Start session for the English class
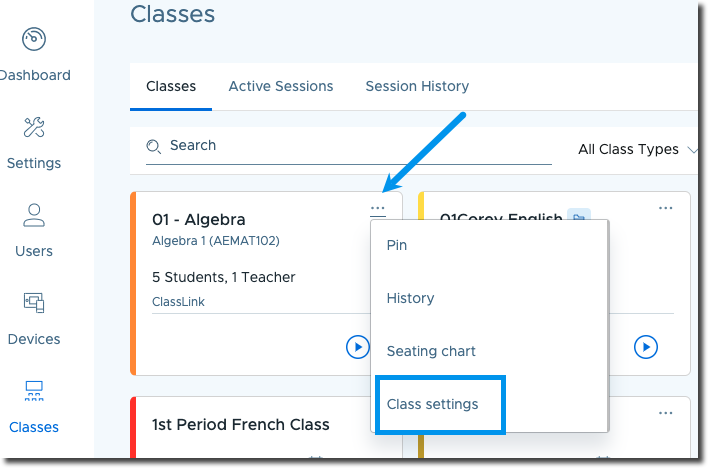The width and height of the screenshot is (708, 468). 646,347
